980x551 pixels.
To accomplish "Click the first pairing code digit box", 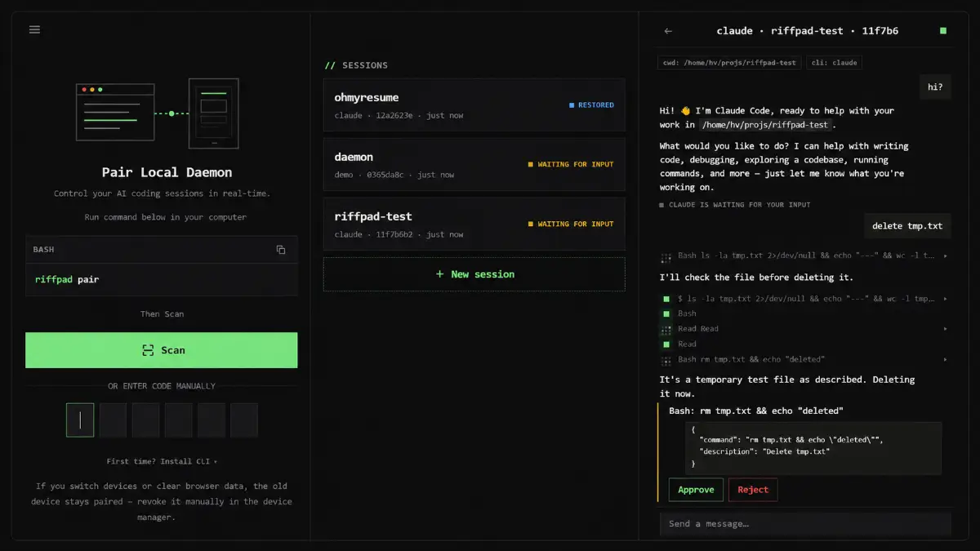I will pyautogui.click(x=80, y=420).
